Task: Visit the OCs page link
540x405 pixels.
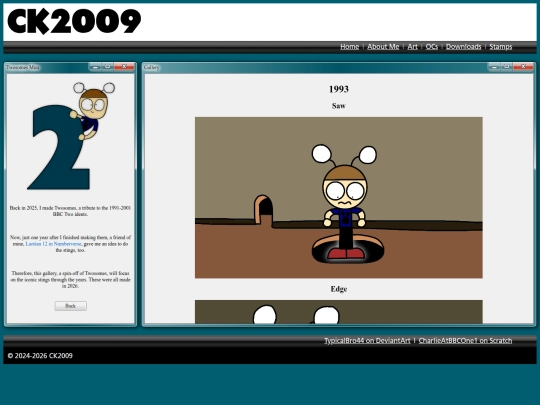Action: 432,46
